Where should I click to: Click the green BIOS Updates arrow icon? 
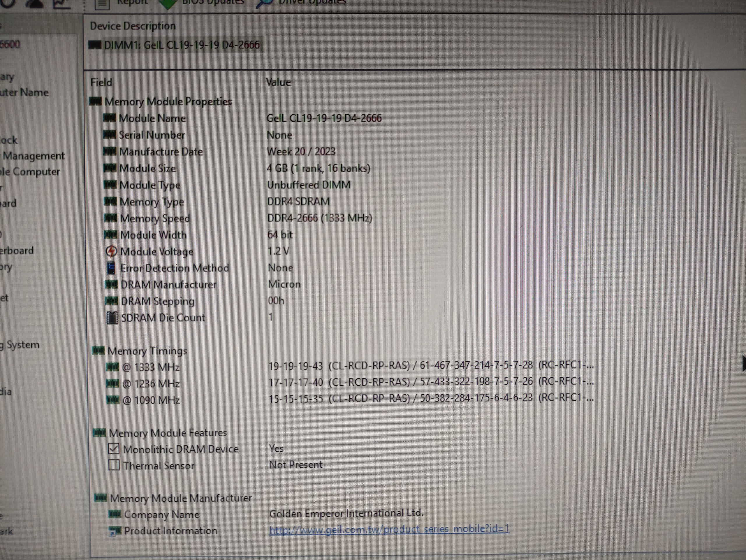point(168,3)
